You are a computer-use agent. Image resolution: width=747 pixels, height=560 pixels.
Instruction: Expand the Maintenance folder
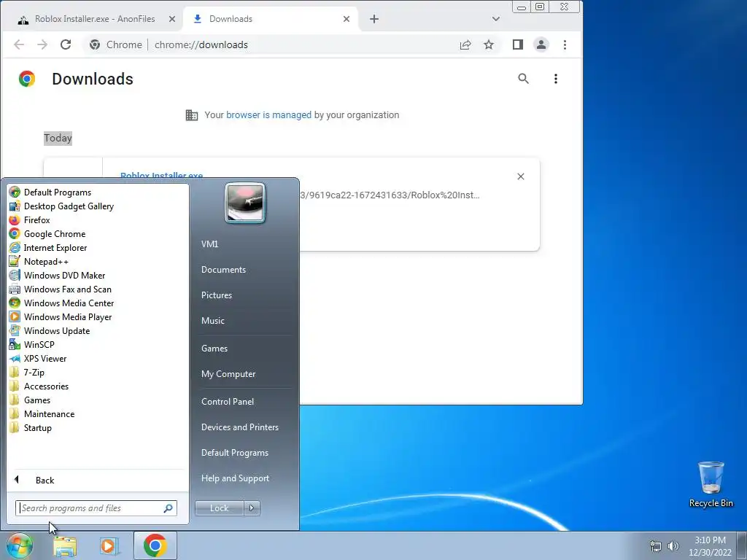49,414
